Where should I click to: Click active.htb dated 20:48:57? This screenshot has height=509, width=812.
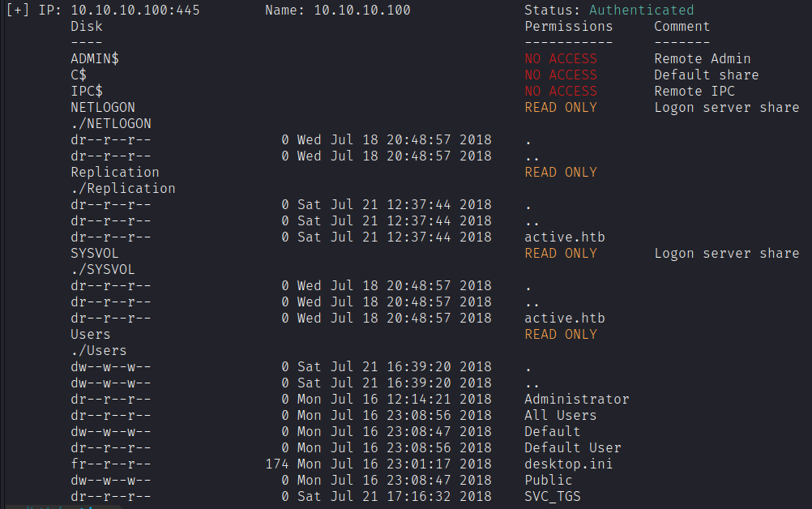tap(565, 318)
